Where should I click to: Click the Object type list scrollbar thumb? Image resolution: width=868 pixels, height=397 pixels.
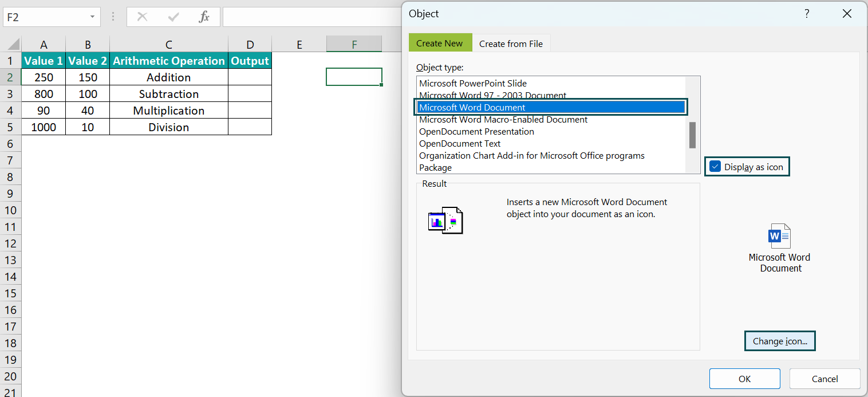(692, 135)
